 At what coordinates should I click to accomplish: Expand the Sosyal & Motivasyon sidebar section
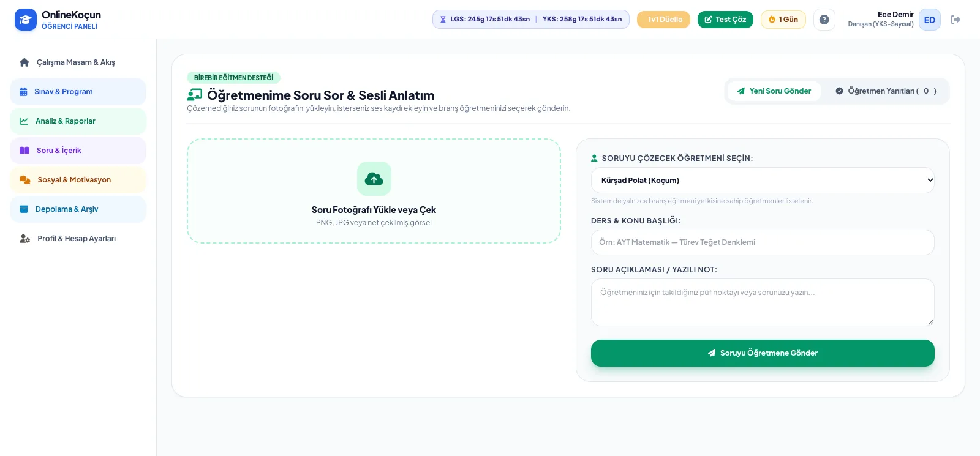point(78,180)
